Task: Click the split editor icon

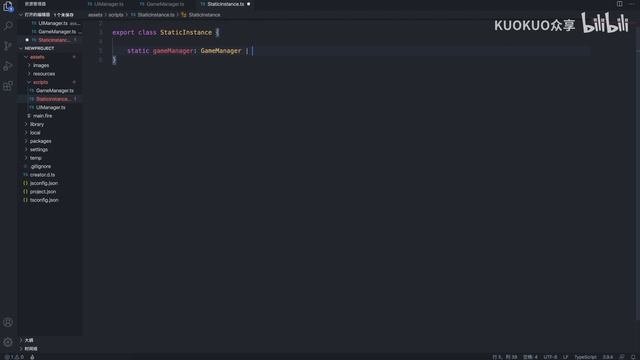Action: (620, 4)
